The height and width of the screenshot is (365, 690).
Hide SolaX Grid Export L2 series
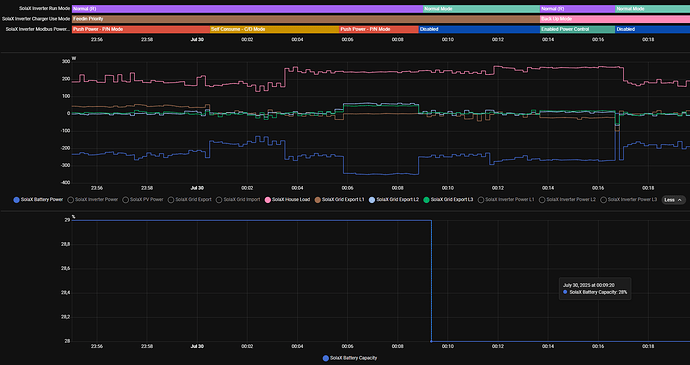click(394, 199)
